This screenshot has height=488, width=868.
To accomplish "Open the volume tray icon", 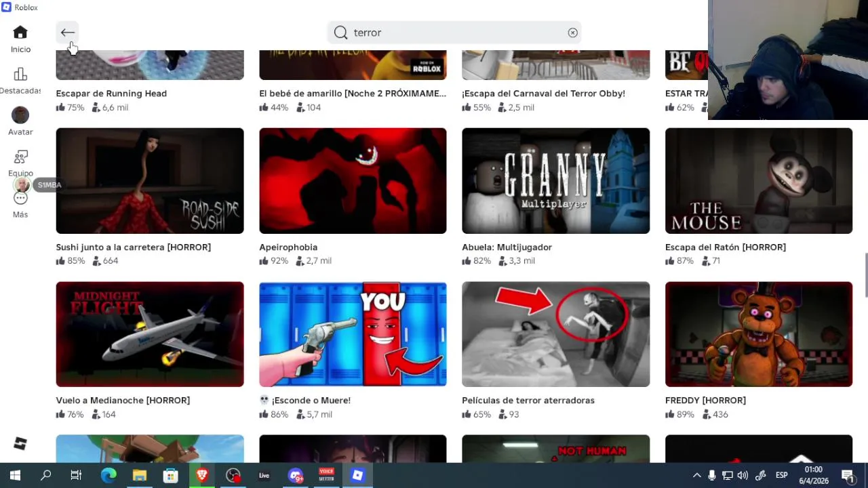I will pos(743,476).
